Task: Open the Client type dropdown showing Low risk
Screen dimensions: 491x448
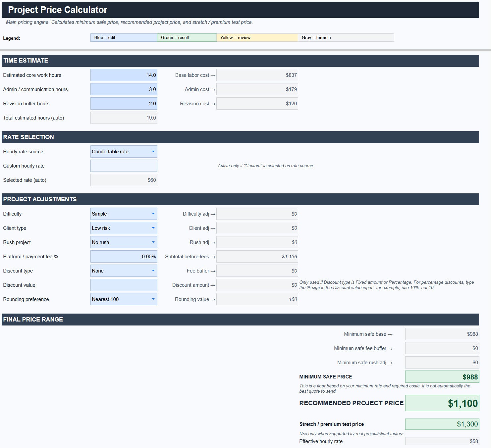Action: tap(124, 228)
